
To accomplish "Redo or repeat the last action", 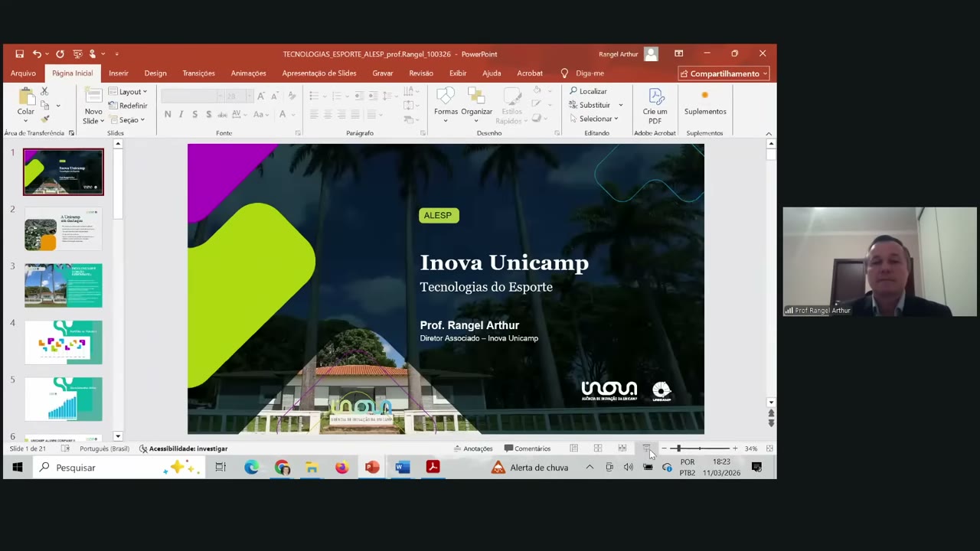I will click(60, 54).
